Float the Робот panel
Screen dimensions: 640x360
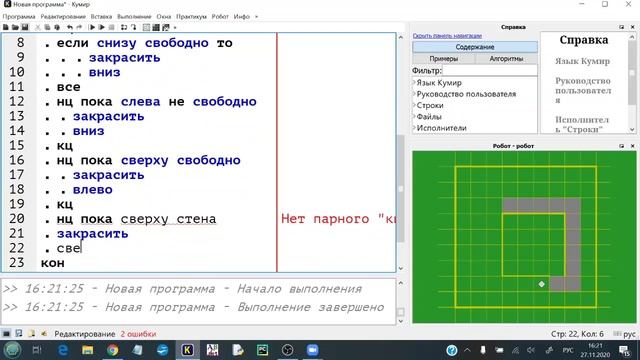click(x=621, y=146)
